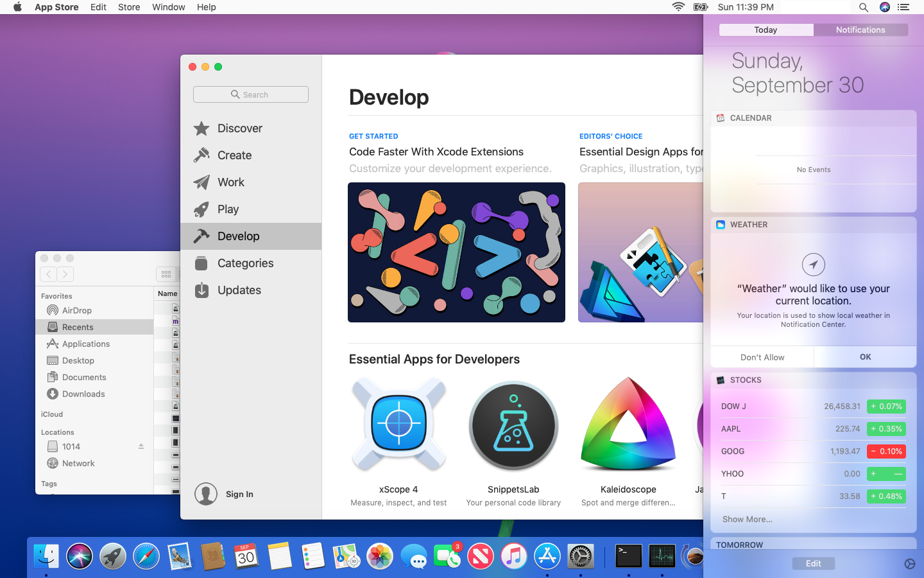Open the Edit menu
924x578 pixels.
[x=98, y=7]
